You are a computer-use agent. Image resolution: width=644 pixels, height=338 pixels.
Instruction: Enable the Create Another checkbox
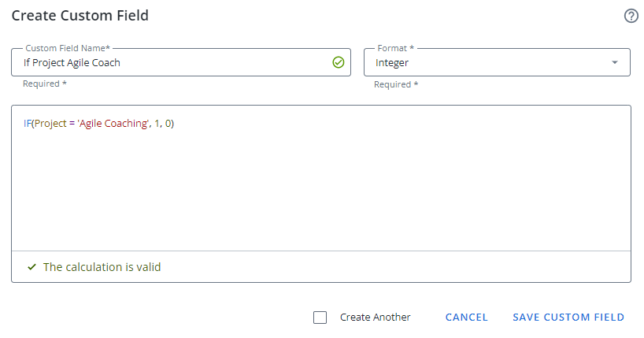(320, 318)
